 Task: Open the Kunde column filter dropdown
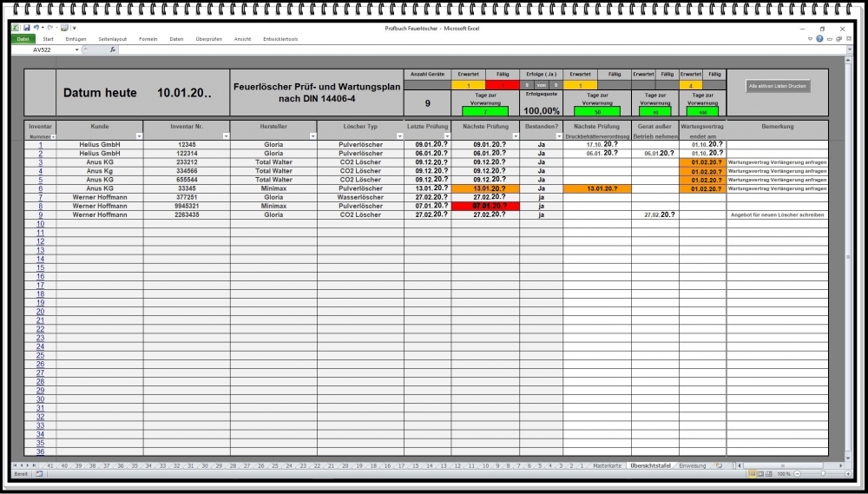click(139, 136)
